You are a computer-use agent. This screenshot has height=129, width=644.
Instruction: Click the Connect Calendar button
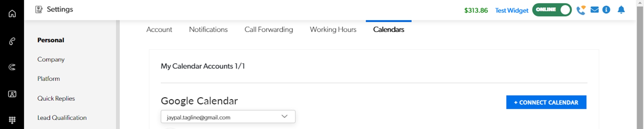(546, 102)
